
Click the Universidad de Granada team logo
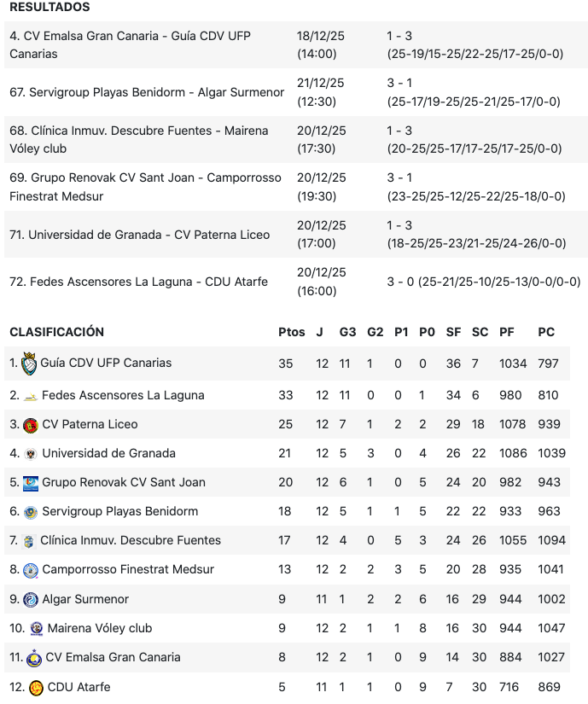31,454
